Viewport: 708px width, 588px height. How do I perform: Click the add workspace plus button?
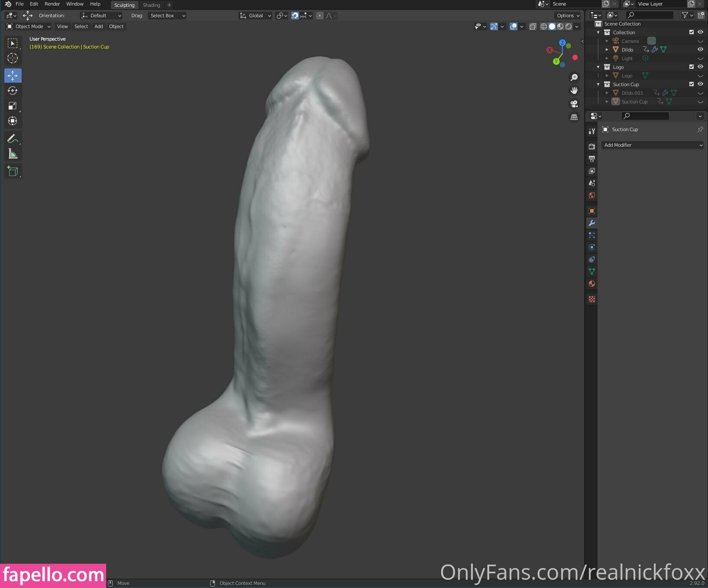pos(169,5)
